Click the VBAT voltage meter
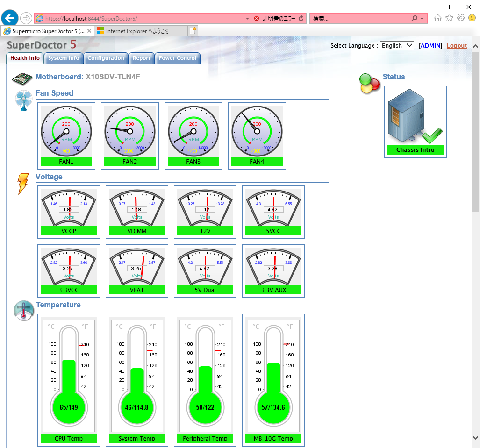 [137, 267]
